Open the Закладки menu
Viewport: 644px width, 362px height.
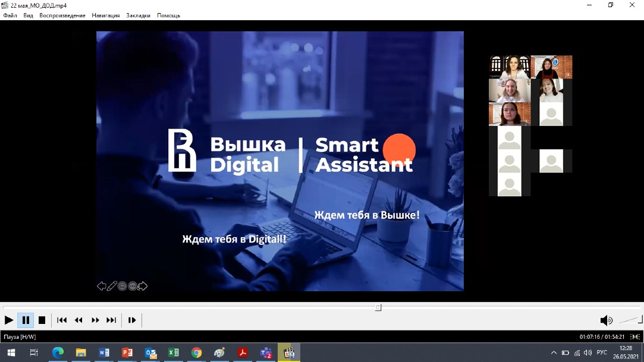[138, 15]
